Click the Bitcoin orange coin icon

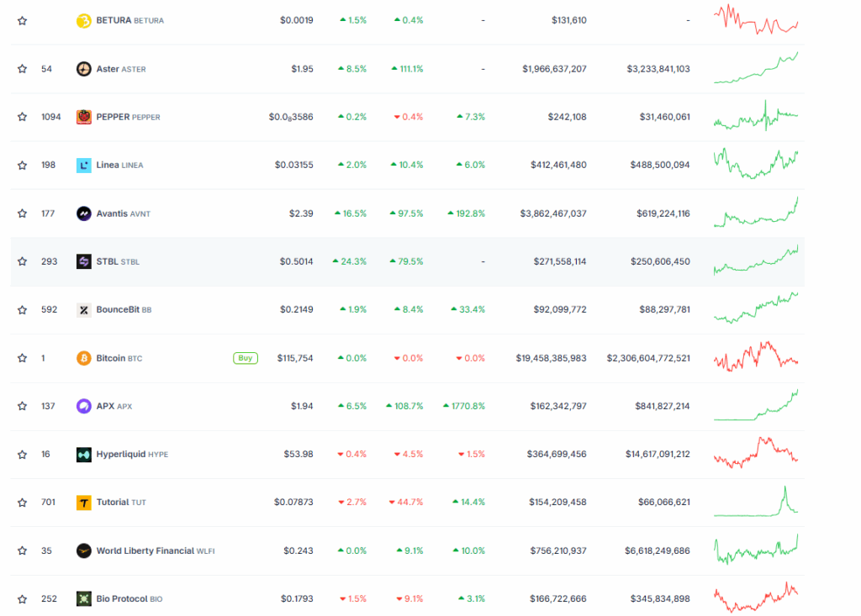pos(84,358)
